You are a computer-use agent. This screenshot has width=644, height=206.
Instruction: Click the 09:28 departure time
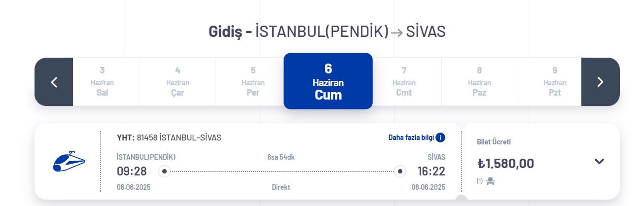click(132, 172)
